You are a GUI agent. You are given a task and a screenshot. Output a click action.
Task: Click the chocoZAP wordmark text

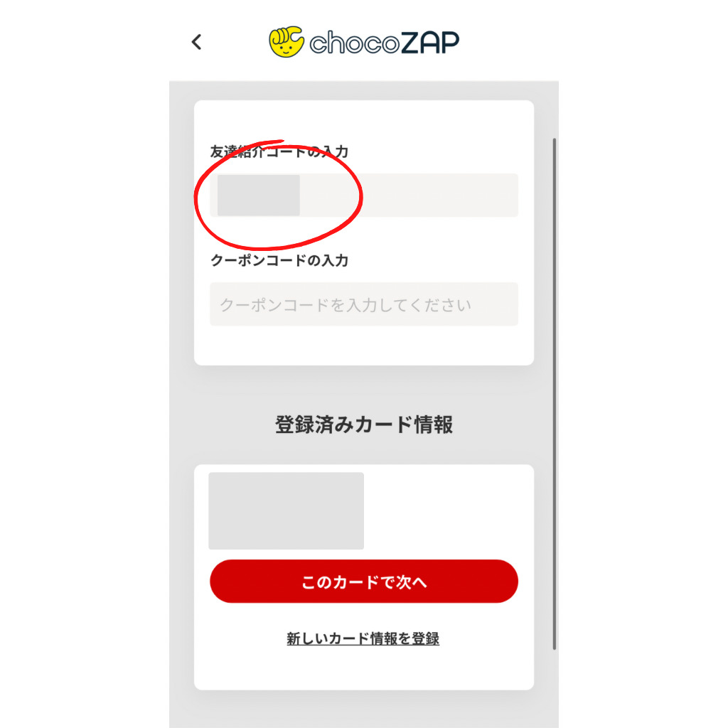[x=384, y=42]
